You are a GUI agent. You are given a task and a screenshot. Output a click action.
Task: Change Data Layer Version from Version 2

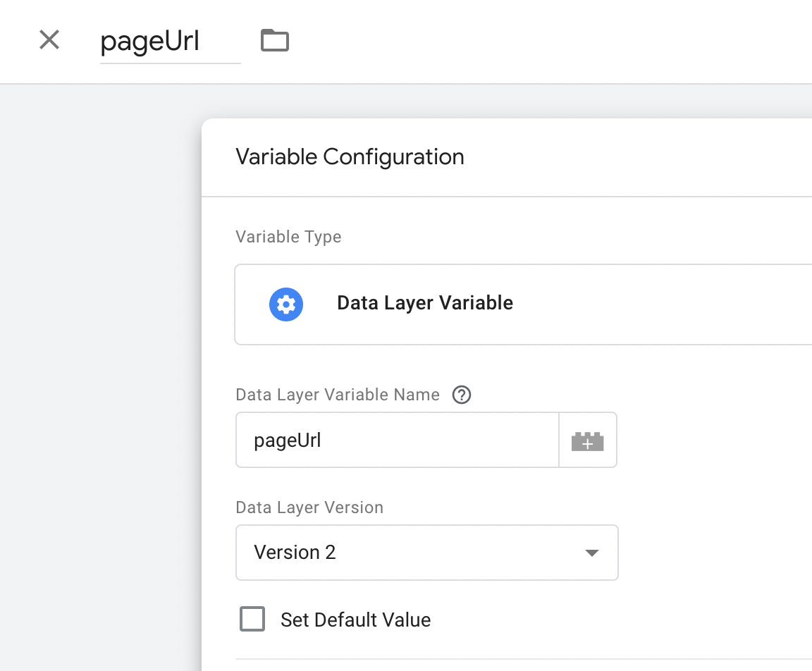tap(426, 553)
